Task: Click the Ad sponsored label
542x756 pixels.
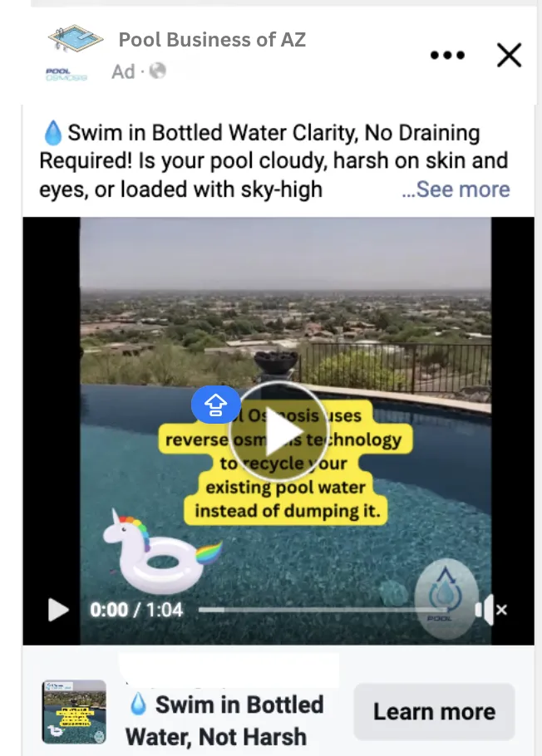Action: 123,71
